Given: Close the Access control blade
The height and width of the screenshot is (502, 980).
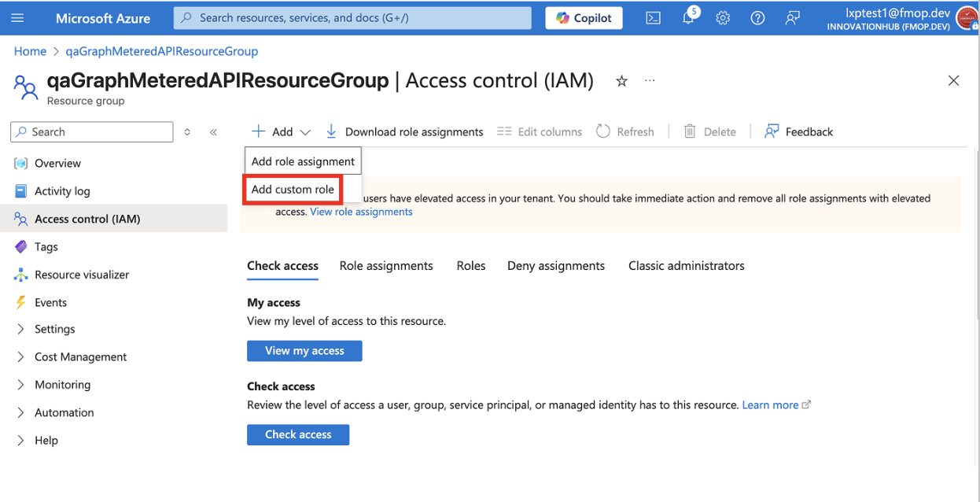Looking at the screenshot, I should pos(953,80).
